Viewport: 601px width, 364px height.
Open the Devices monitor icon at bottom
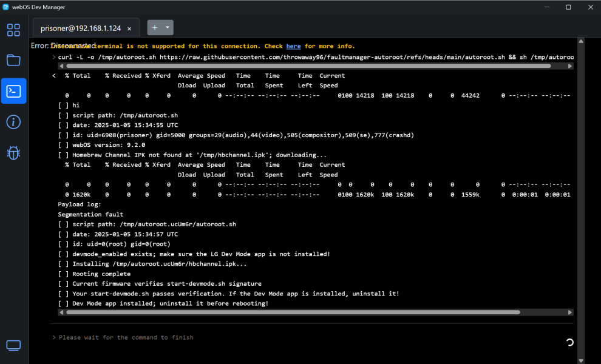click(x=13, y=346)
